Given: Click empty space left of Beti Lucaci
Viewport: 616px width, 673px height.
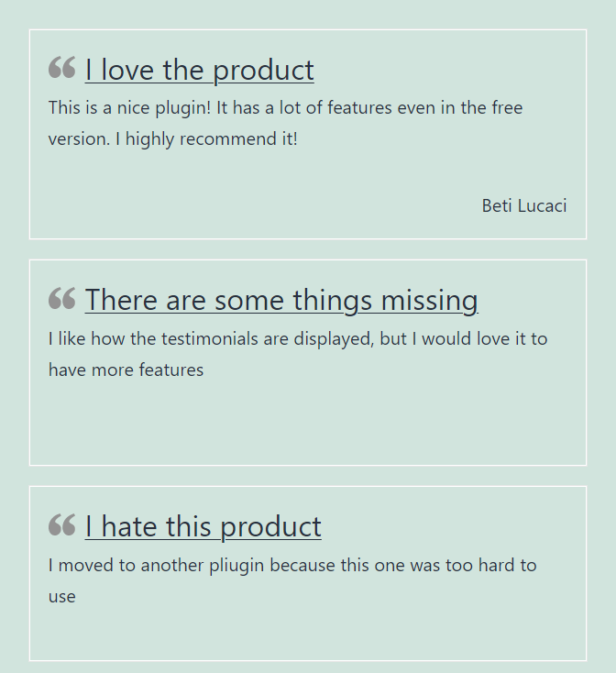Looking at the screenshot, I should [258, 206].
